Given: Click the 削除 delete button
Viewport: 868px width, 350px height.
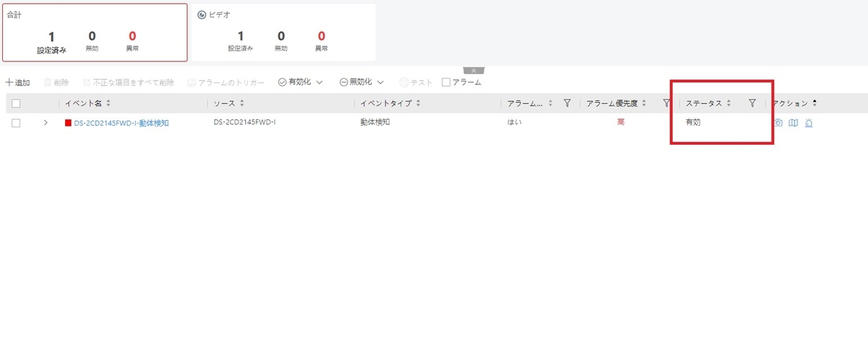Looking at the screenshot, I should click(x=56, y=82).
